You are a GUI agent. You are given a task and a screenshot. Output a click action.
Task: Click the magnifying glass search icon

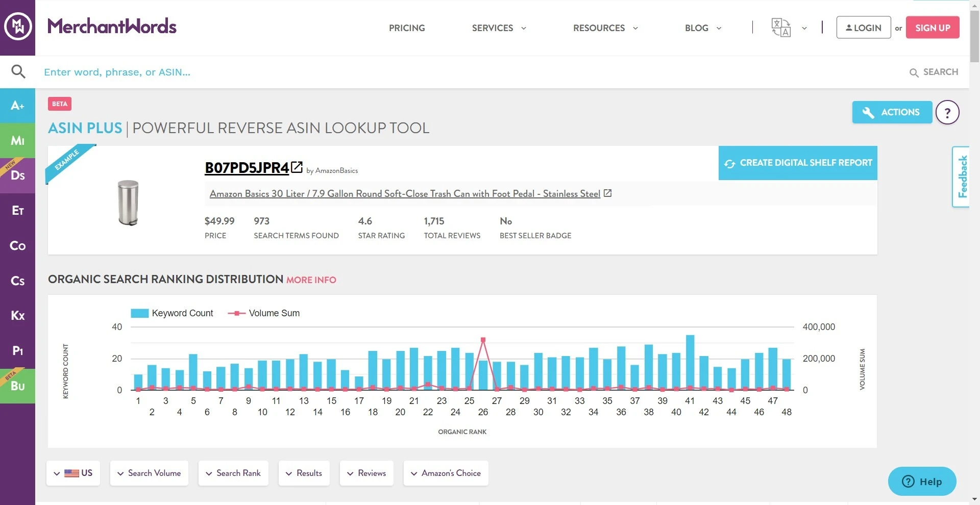[x=18, y=71]
